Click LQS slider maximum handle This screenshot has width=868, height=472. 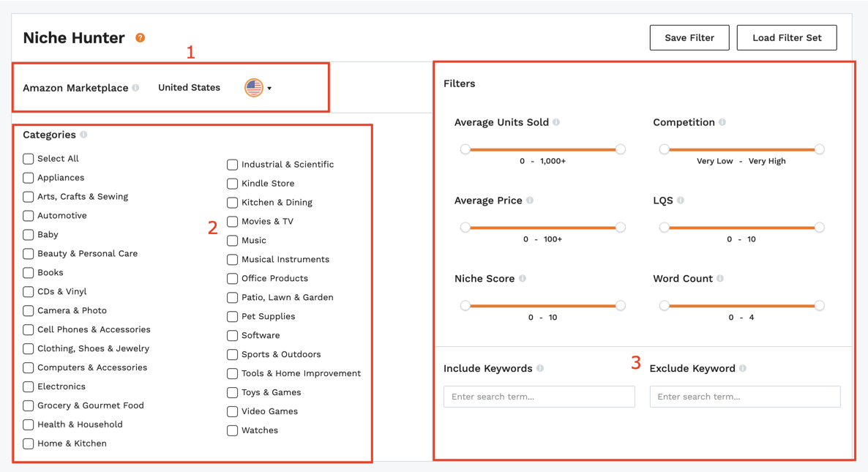pyautogui.click(x=819, y=227)
